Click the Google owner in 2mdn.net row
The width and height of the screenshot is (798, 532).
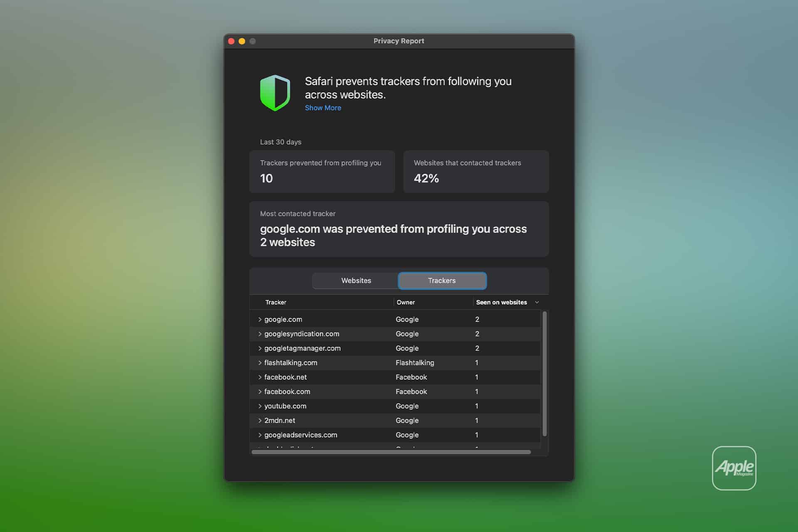pyautogui.click(x=407, y=421)
